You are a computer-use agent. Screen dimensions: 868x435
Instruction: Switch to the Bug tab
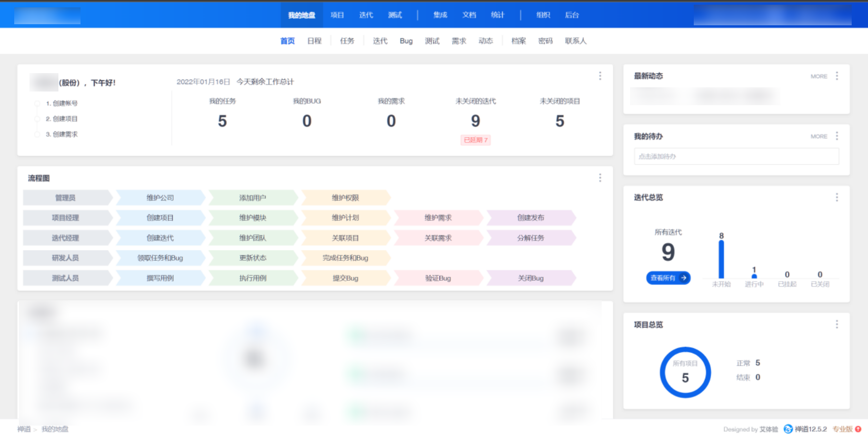pos(406,41)
